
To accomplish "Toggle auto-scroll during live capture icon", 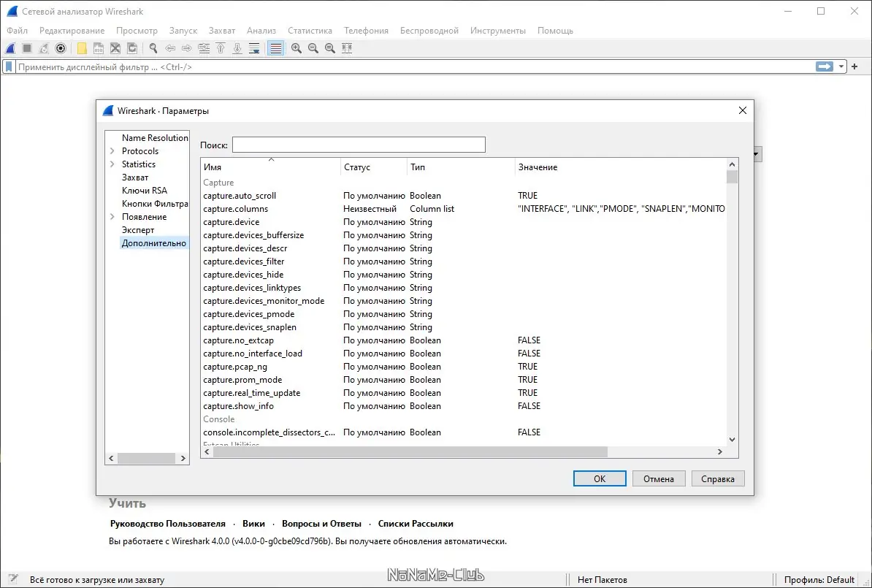I will coord(254,48).
